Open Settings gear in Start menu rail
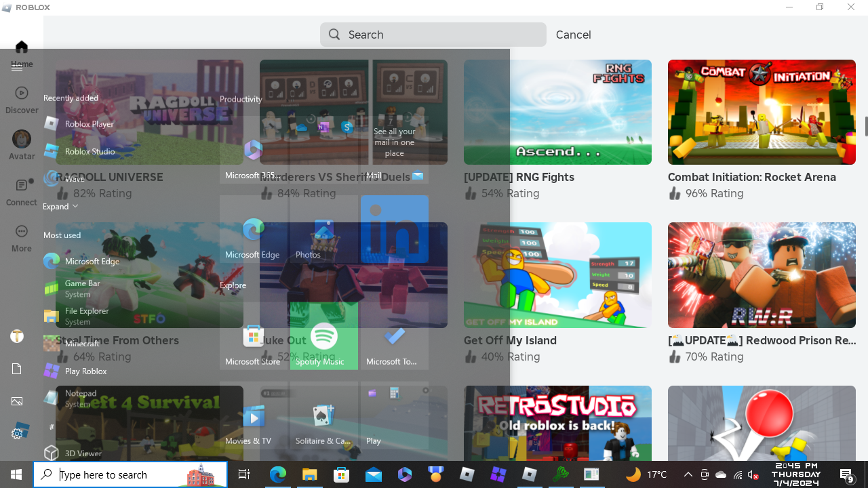868x488 pixels. click(17, 433)
